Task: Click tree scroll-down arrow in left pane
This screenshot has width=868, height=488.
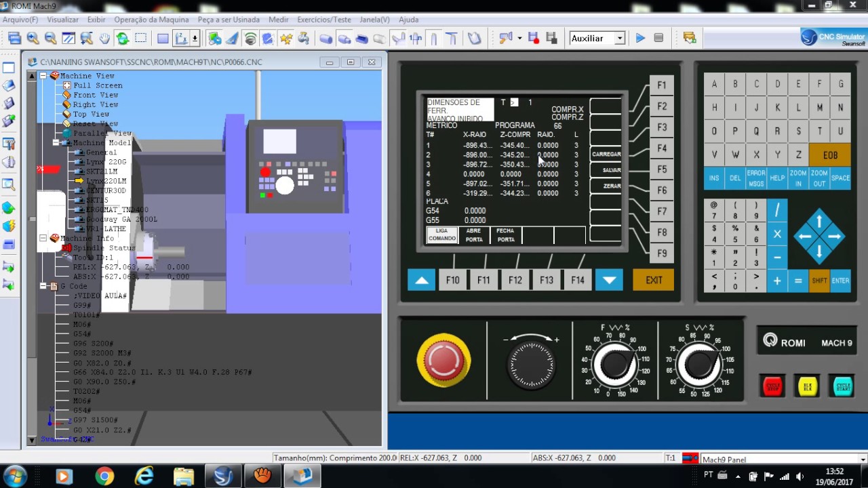Action: point(31,441)
